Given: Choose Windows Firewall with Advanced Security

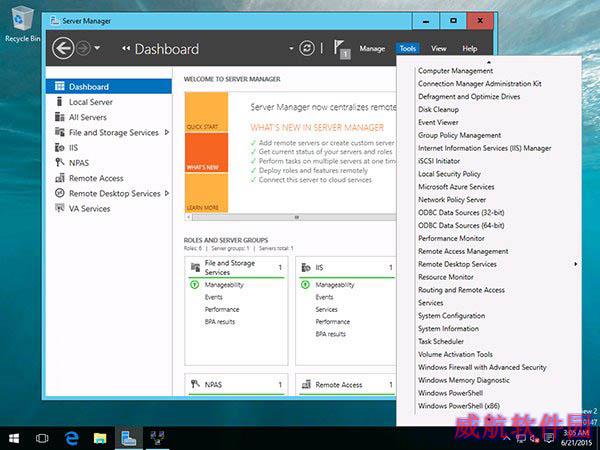Looking at the screenshot, I should point(482,367).
